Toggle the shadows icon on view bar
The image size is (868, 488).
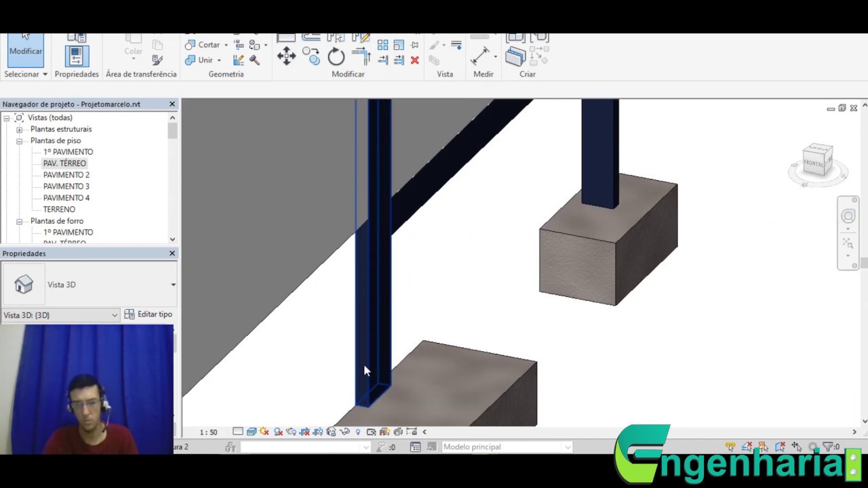click(x=278, y=432)
